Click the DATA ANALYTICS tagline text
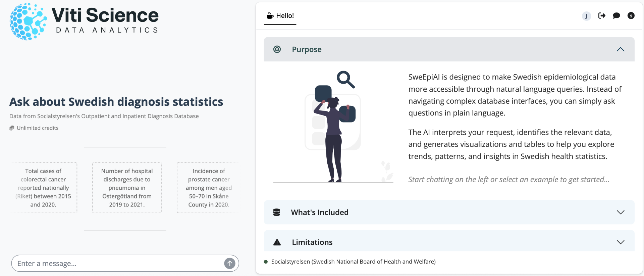 107,30
